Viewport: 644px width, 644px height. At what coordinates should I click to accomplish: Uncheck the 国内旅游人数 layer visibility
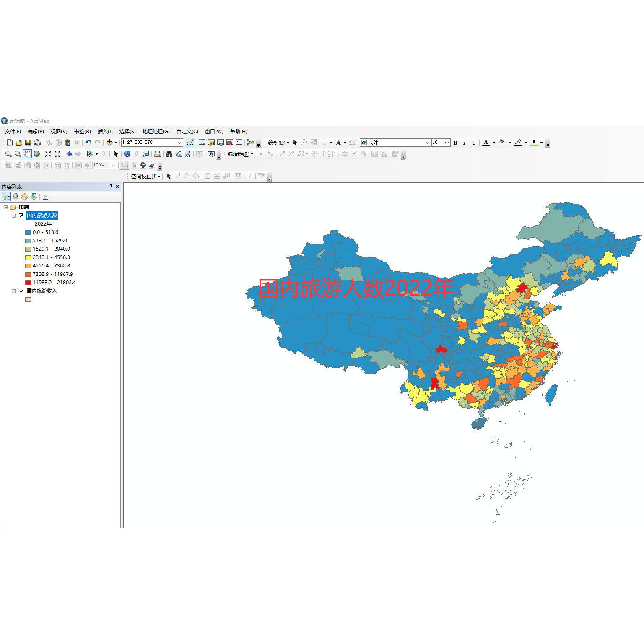pos(21,216)
